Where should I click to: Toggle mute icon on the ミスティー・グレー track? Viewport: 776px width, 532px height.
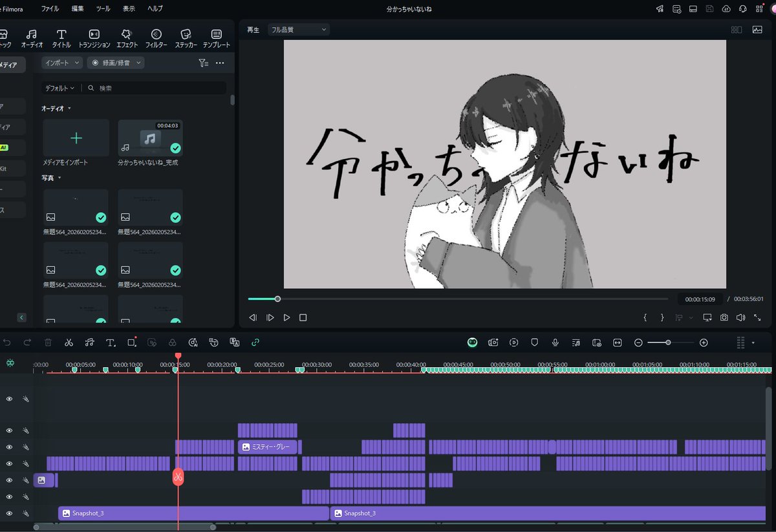26,447
